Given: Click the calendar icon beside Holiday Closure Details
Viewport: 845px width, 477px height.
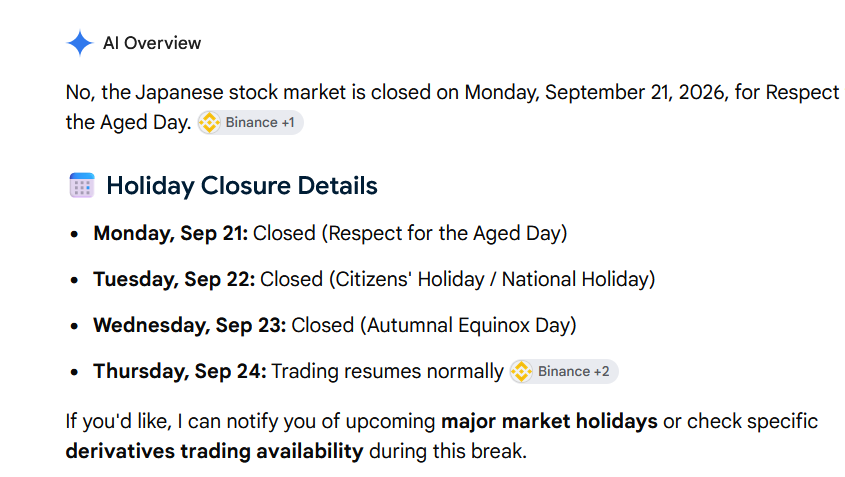Looking at the screenshot, I should point(82,185).
